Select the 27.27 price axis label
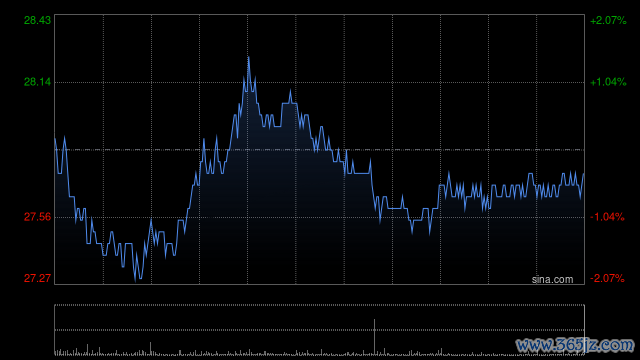Viewport: 640px width, 360px height. [x=37, y=278]
